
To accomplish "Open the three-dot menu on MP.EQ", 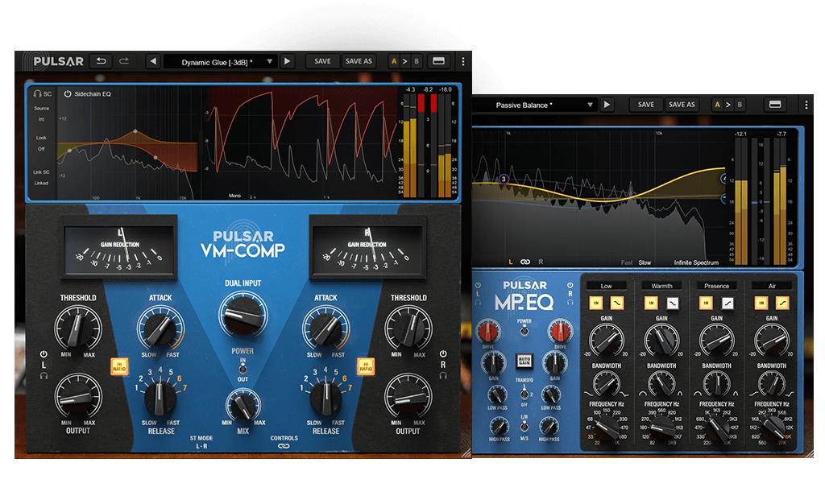I will click(x=805, y=105).
